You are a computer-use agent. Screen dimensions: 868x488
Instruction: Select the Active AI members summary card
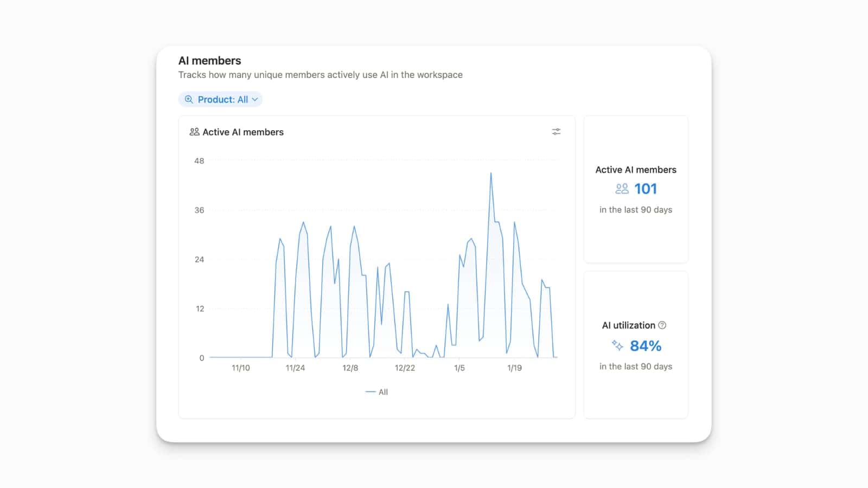point(635,189)
